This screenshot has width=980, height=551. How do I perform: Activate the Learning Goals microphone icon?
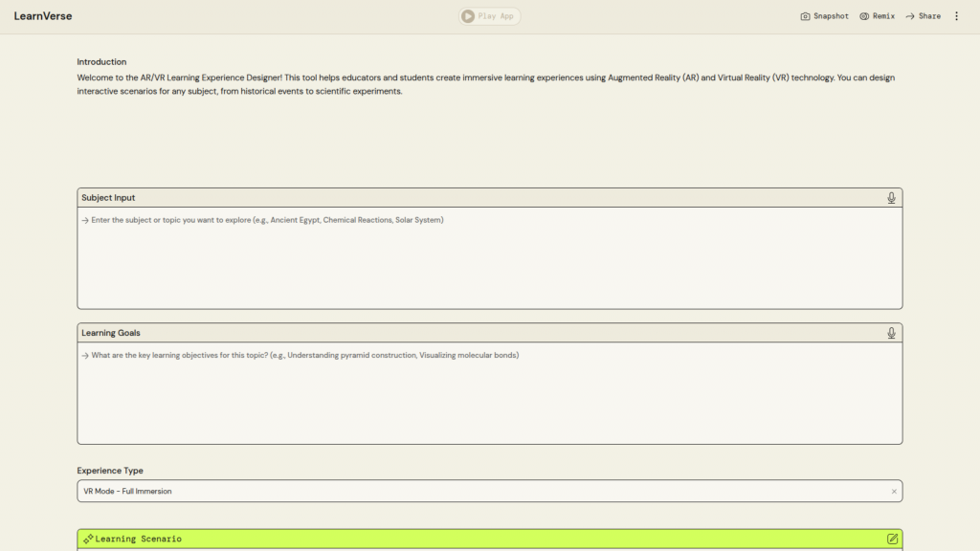pos(891,333)
